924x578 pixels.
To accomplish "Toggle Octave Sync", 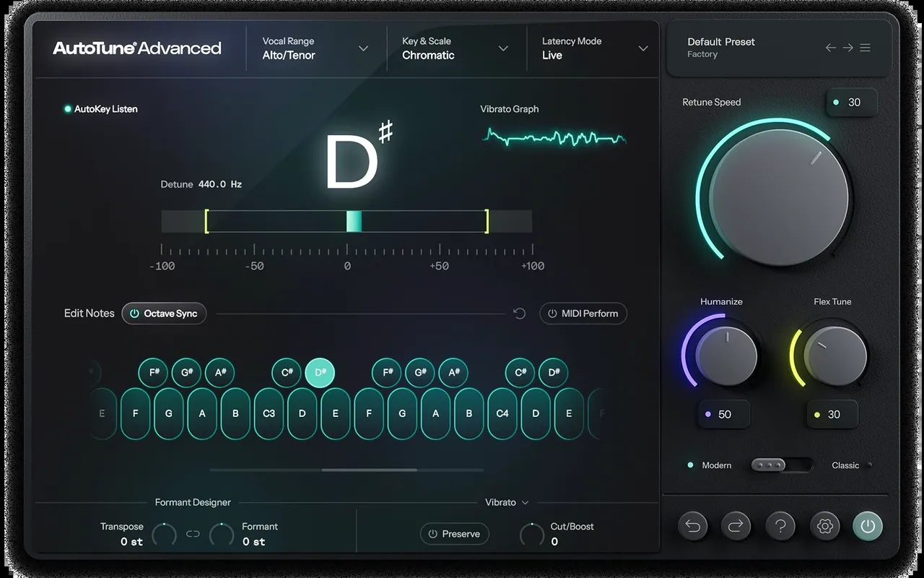I will (164, 314).
